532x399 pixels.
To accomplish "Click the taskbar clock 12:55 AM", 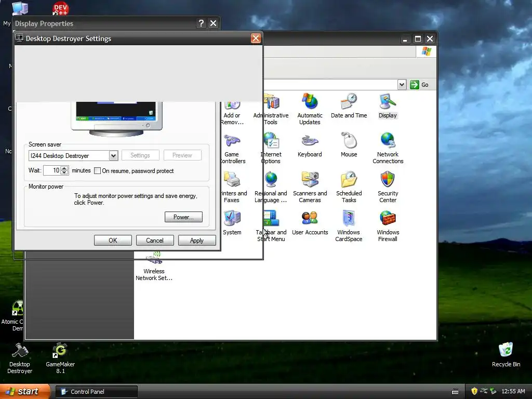I will pos(513,391).
